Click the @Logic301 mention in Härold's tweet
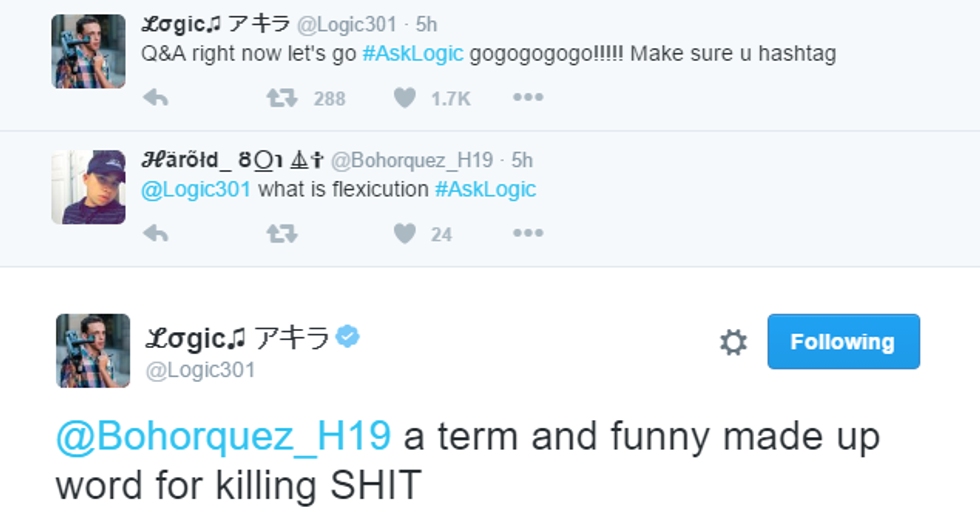Screen dimensions: 980x520 click(196, 189)
